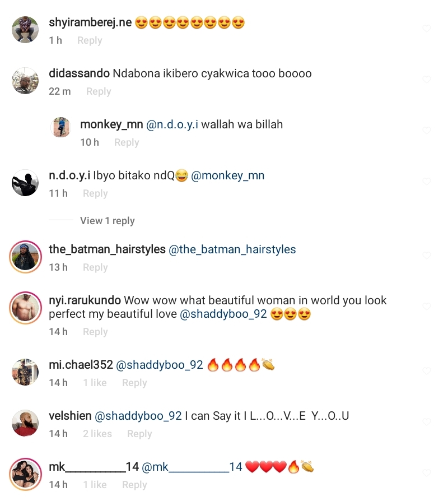The height and width of the screenshot is (501, 448).
Task: Open nyi.rarukundo's avatar story ring
Action: coord(26,308)
